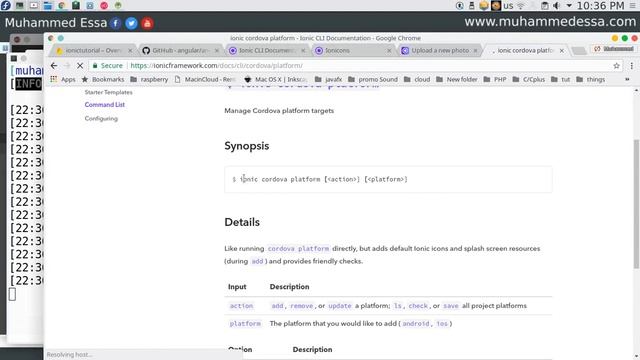
Task: Open the Fedora applications menu icon
Action: (6, 5)
